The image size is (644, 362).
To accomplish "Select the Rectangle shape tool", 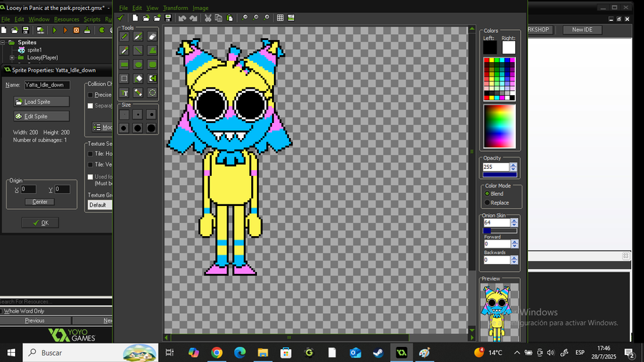I will [x=125, y=64].
